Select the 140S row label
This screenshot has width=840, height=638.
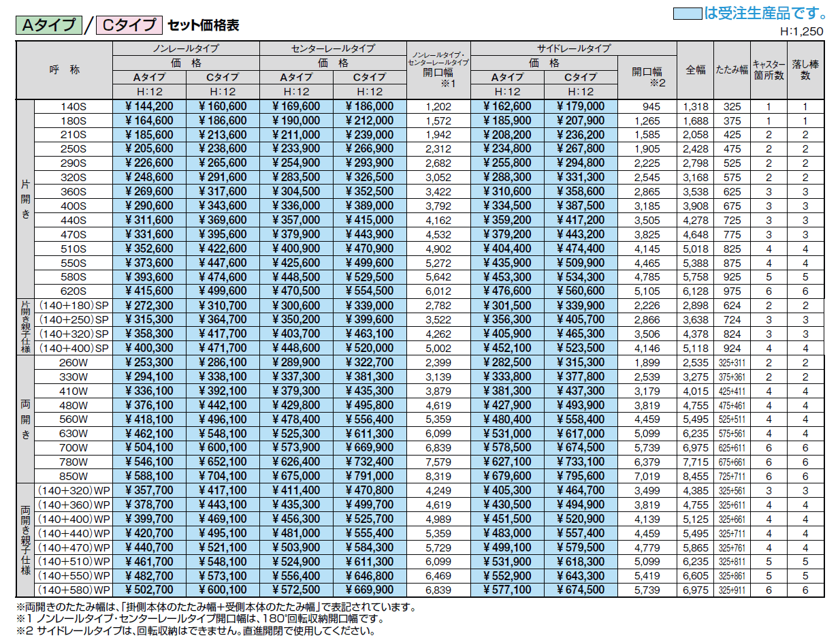(73, 107)
